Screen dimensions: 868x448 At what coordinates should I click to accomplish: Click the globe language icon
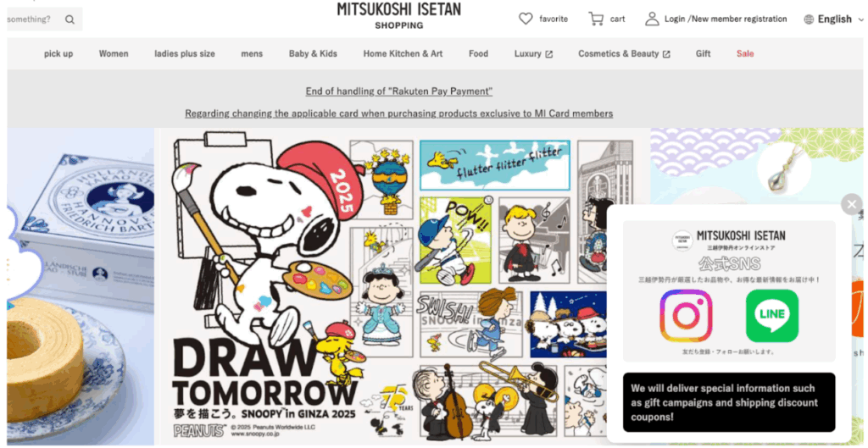809,19
